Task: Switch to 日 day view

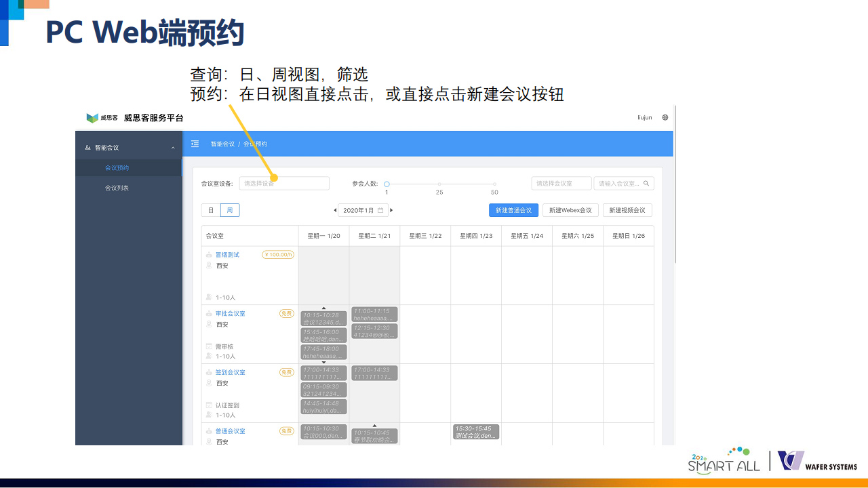Action: pos(211,210)
